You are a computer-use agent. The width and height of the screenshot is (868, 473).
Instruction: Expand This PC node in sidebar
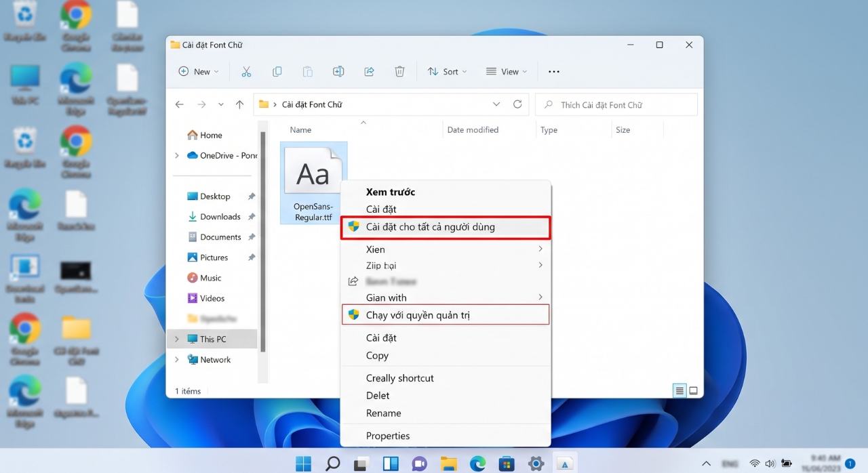click(x=177, y=339)
